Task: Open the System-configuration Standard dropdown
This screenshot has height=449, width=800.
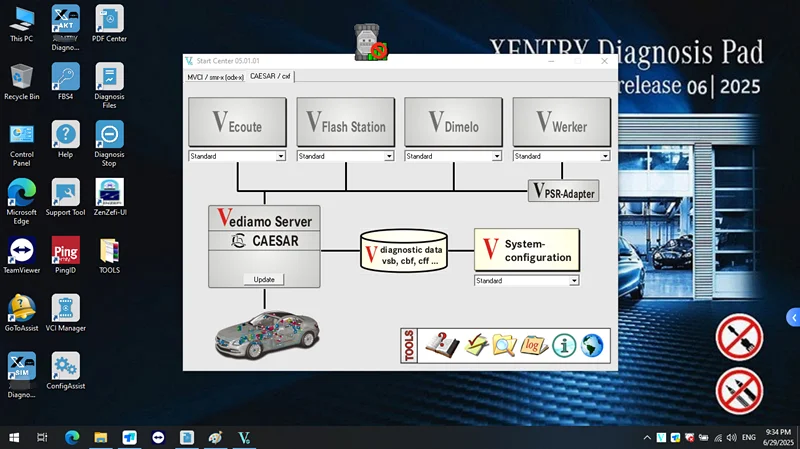Action: pos(574,281)
